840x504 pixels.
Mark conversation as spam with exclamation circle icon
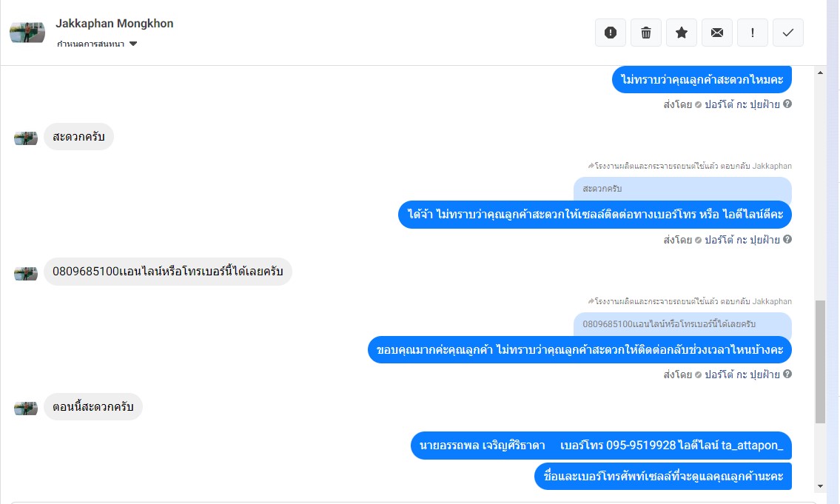click(610, 33)
